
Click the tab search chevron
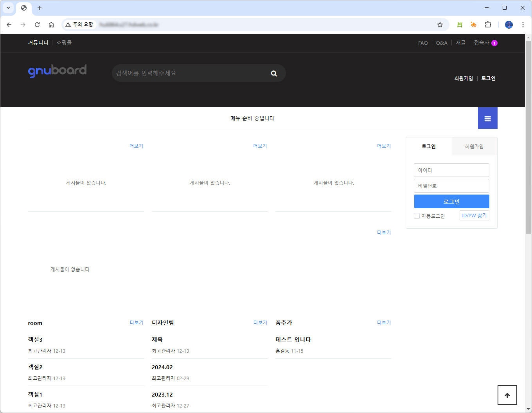pos(8,8)
